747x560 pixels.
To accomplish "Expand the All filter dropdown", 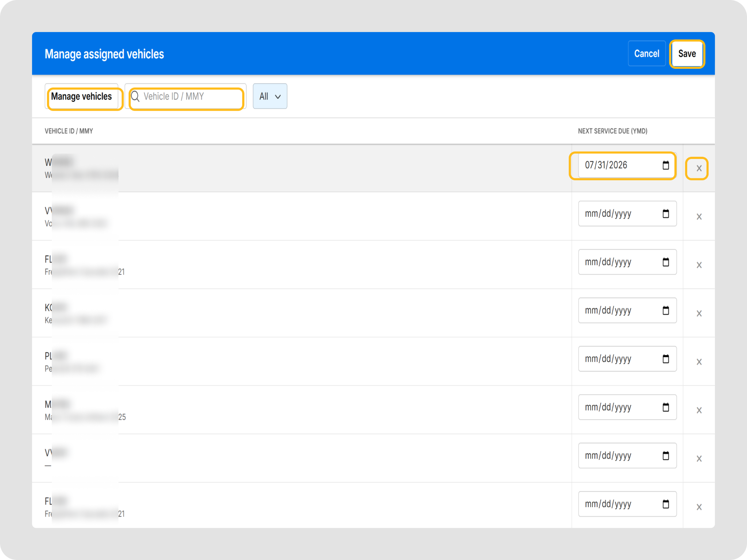I will 270,96.
